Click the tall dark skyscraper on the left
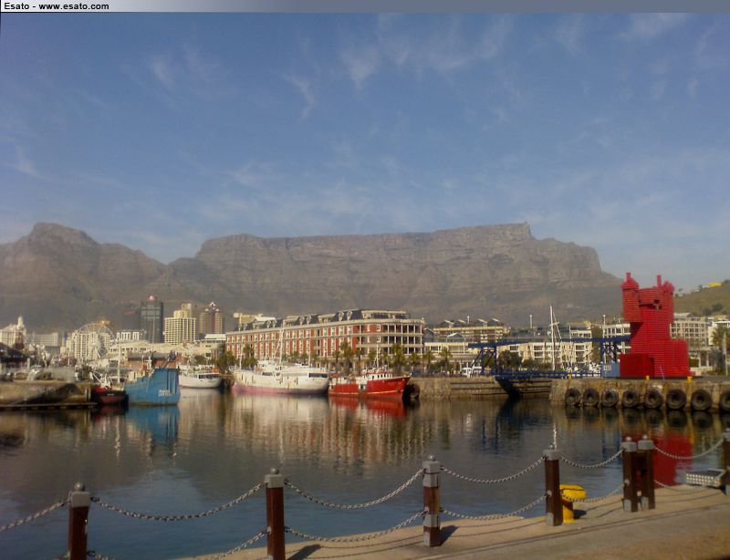The image size is (730, 560). pyautogui.click(x=151, y=320)
